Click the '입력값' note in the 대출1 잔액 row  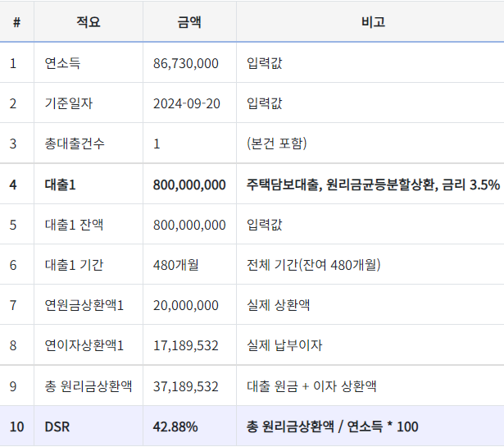pyautogui.click(x=264, y=225)
